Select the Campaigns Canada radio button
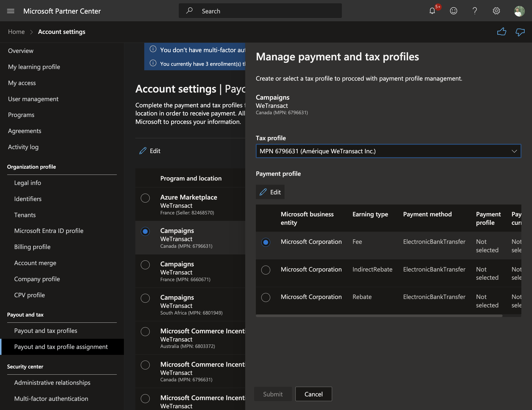The image size is (532, 410). coord(145,231)
